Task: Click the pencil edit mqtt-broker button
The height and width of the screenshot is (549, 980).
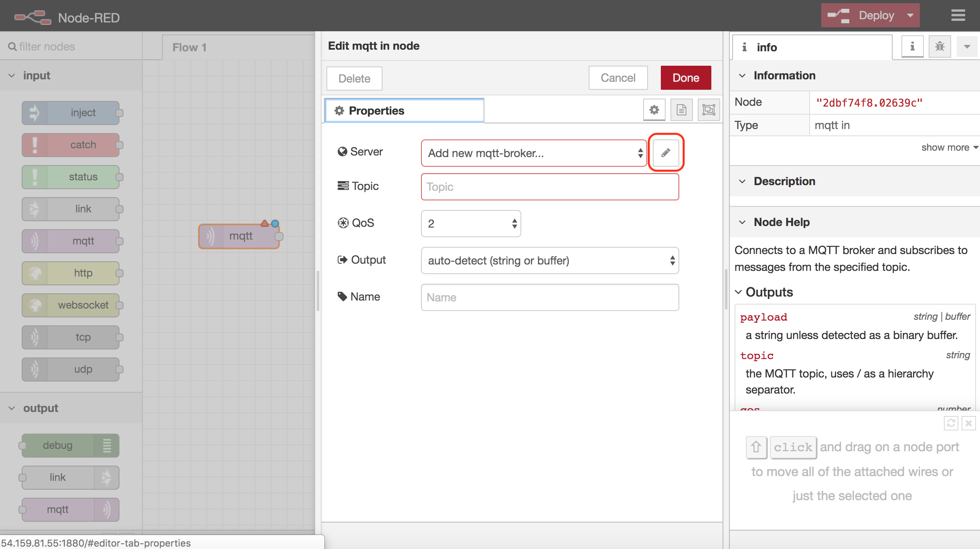Action: click(666, 153)
